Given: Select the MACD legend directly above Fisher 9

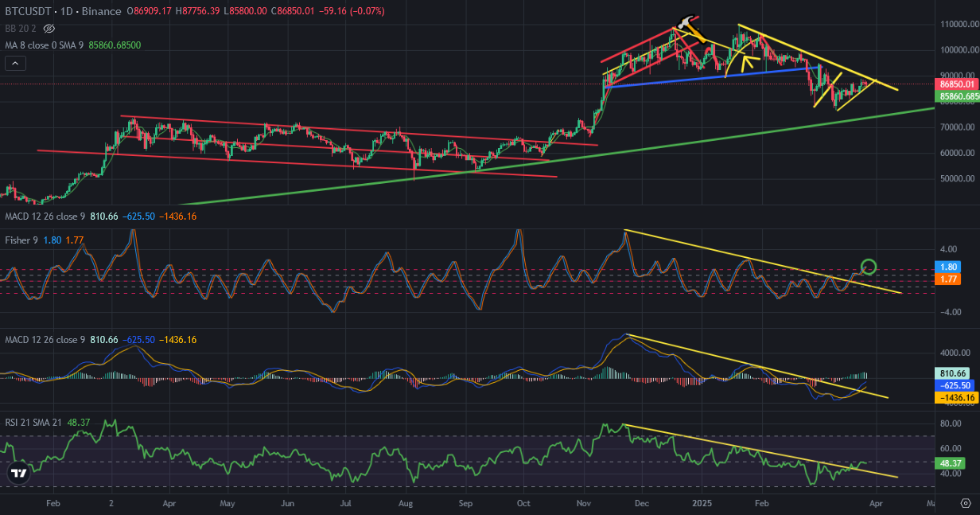Looking at the screenshot, I should (46, 217).
